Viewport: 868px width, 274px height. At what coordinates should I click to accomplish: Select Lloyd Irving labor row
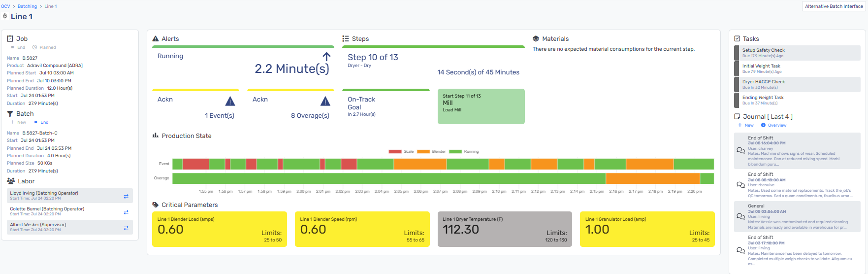70,196
